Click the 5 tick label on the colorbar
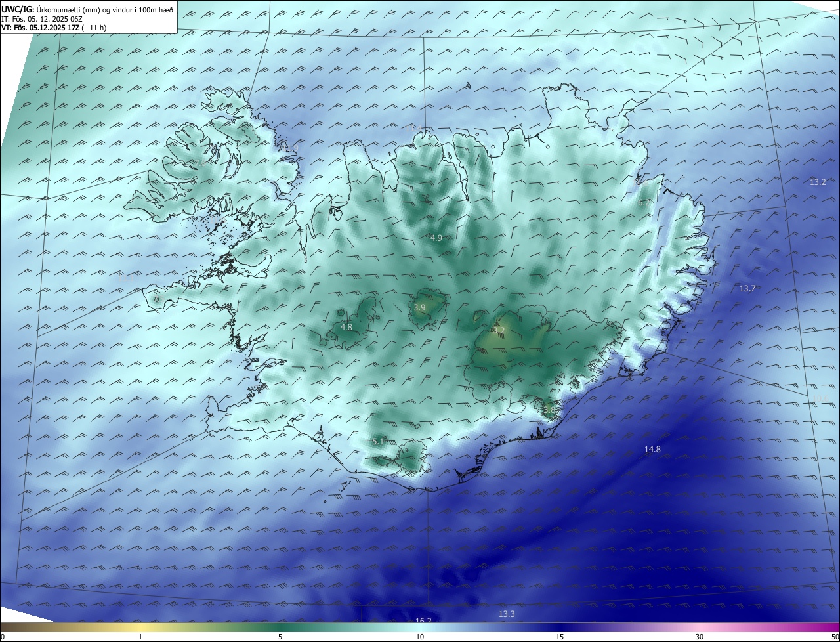The image size is (840, 642). 280,637
